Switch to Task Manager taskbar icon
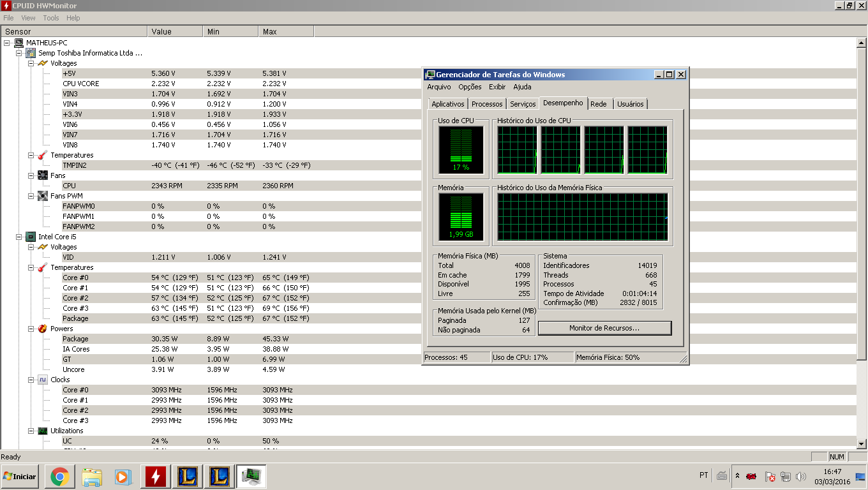The image size is (868, 490). pyautogui.click(x=251, y=477)
